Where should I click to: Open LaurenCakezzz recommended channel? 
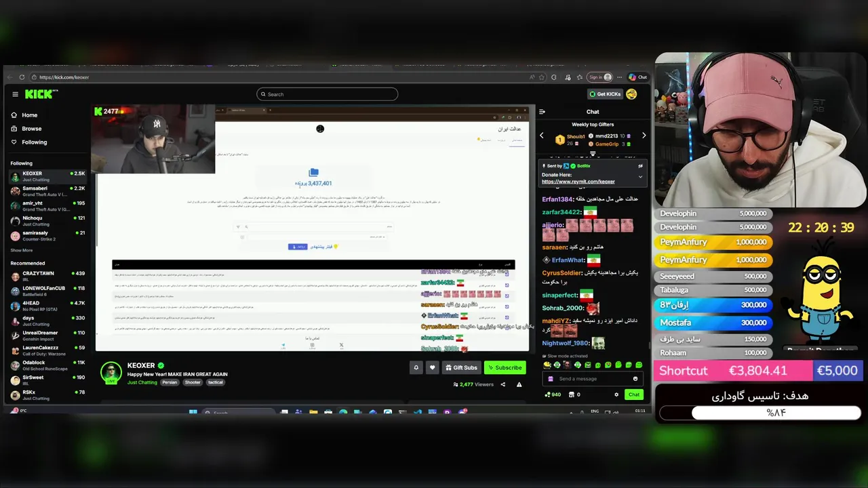pos(47,351)
